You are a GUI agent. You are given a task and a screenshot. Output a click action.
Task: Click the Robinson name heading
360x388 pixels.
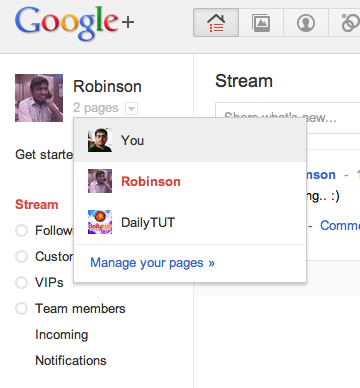click(x=107, y=87)
